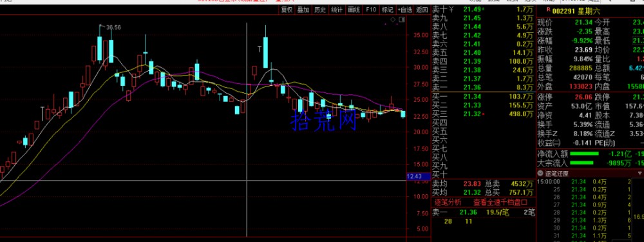Click 返回 to go back
Image resolution: width=644 pixels, height=242 pixels.
(x=422, y=10)
